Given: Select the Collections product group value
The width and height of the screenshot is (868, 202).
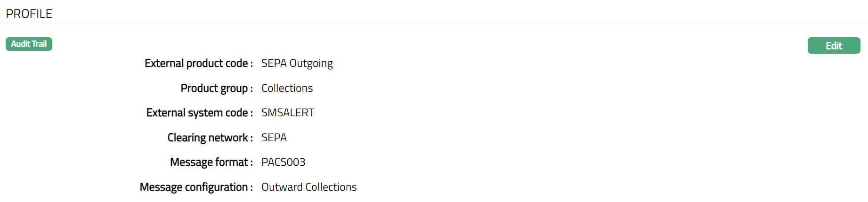Looking at the screenshot, I should click(287, 88).
